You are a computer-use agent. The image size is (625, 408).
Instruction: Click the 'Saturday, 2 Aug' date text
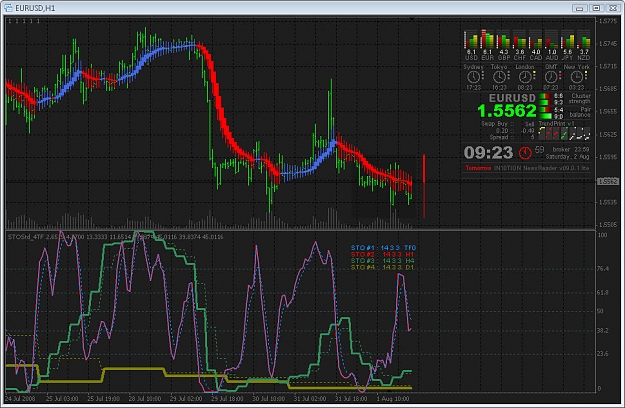[x=568, y=157]
